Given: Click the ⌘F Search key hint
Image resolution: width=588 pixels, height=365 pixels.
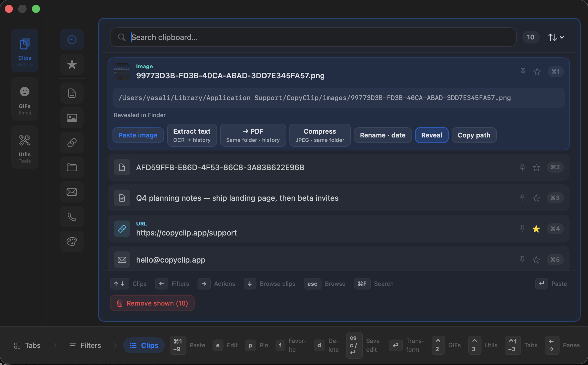Looking at the screenshot, I should [374, 284].
